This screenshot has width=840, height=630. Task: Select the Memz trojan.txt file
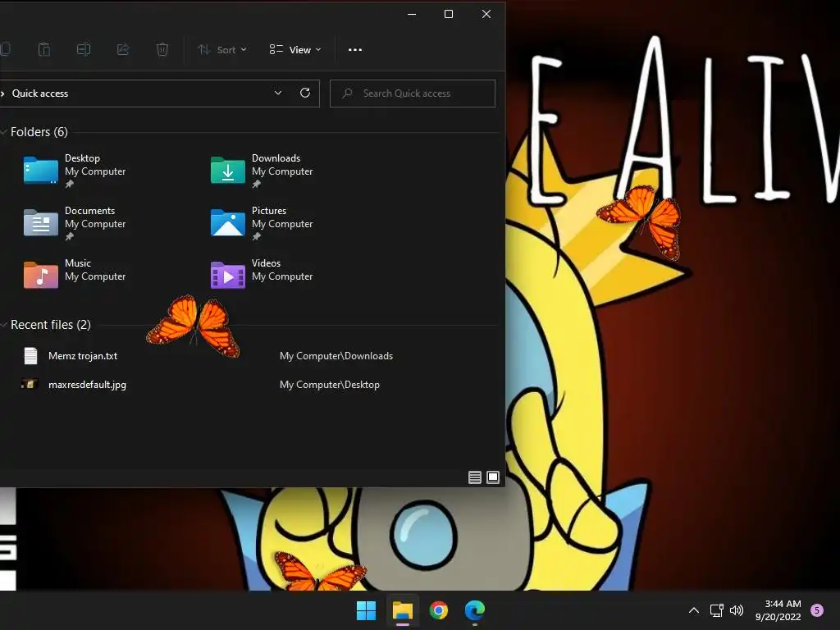[83, 356]
